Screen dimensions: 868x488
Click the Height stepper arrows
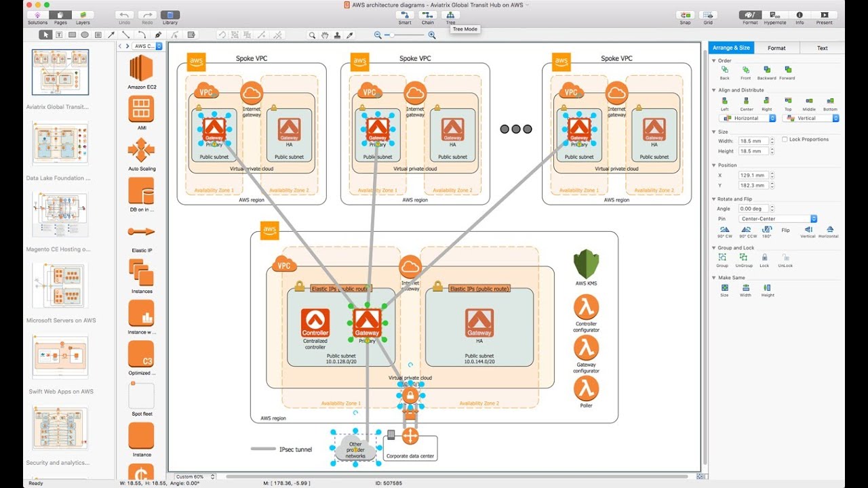coord(772,151)
